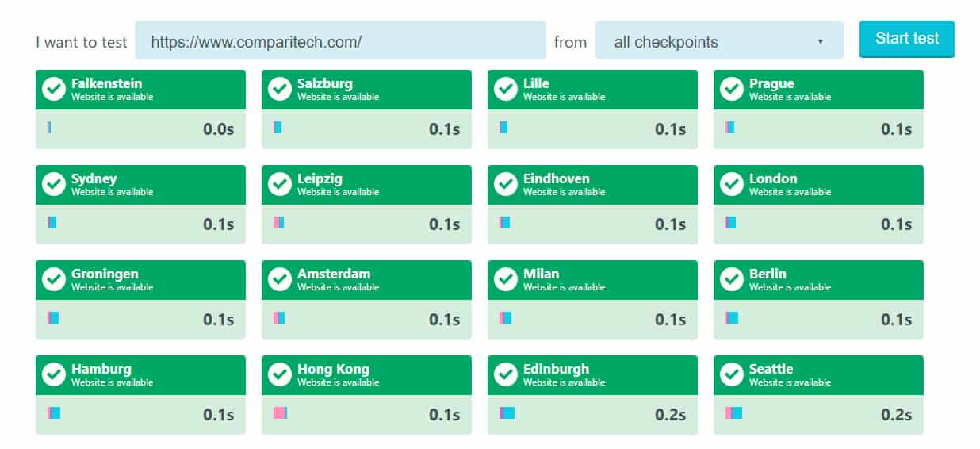This screenshot has width=980, height=449.
Task: Open the Lille checkpoint header
Action: coord(592,90)
